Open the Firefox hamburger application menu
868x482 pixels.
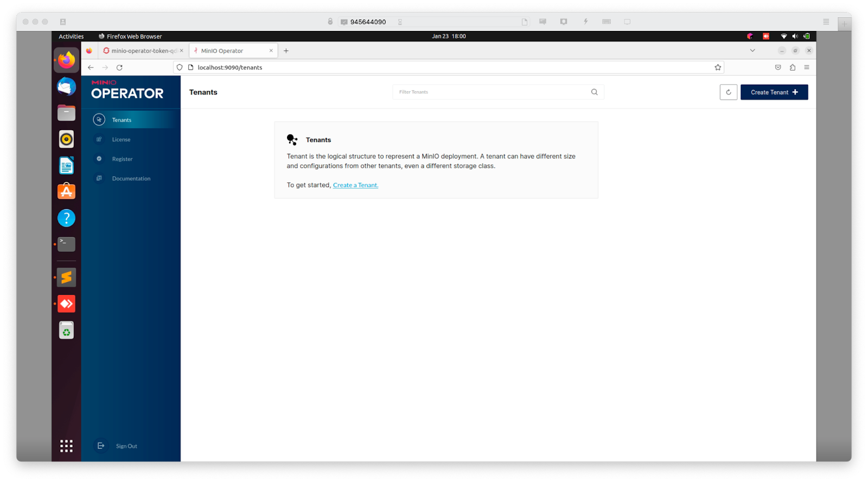pyautogui.click(x=807, y=67)
